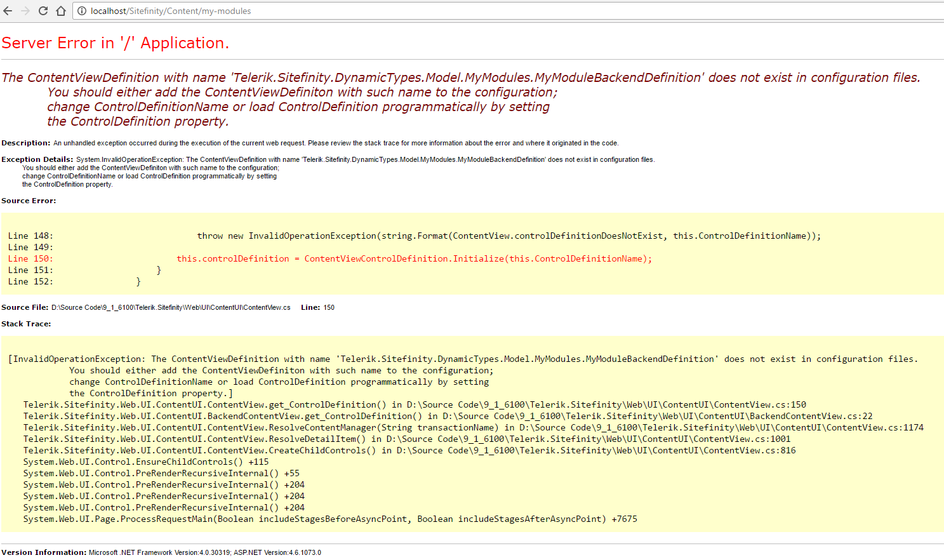Click the ResolveContentManager stack frame line
The height and width of the screenshot is (560, 944).
474,427
